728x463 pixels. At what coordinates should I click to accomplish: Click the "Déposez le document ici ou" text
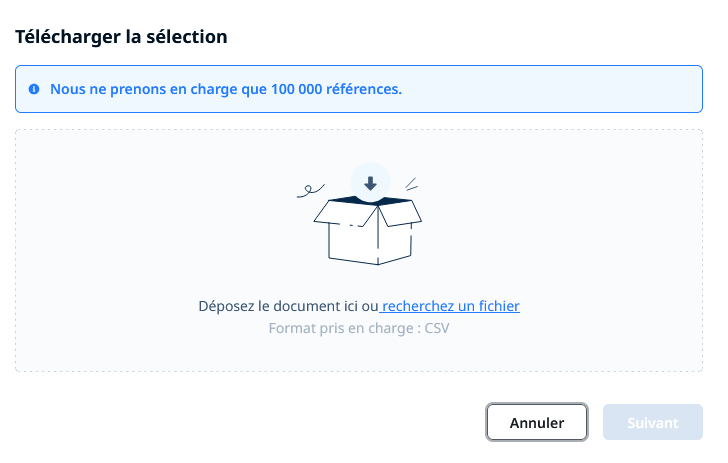288,306
